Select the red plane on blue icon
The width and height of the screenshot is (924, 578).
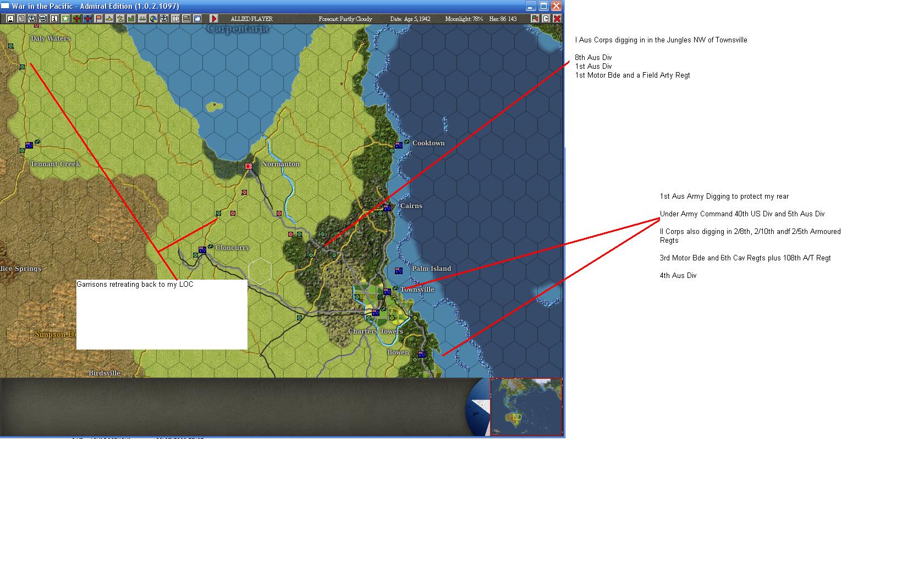click(x=87, y=19)
